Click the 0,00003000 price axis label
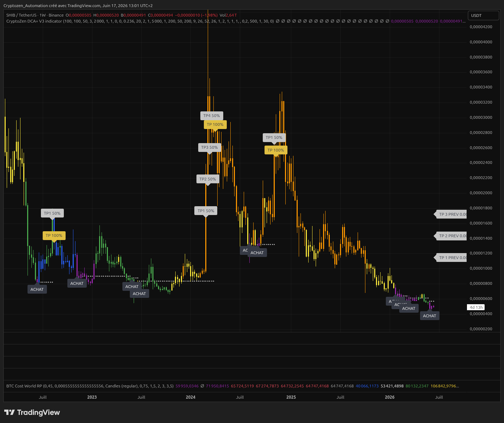Viewport: 504px width, 423px height. [481, 117]
